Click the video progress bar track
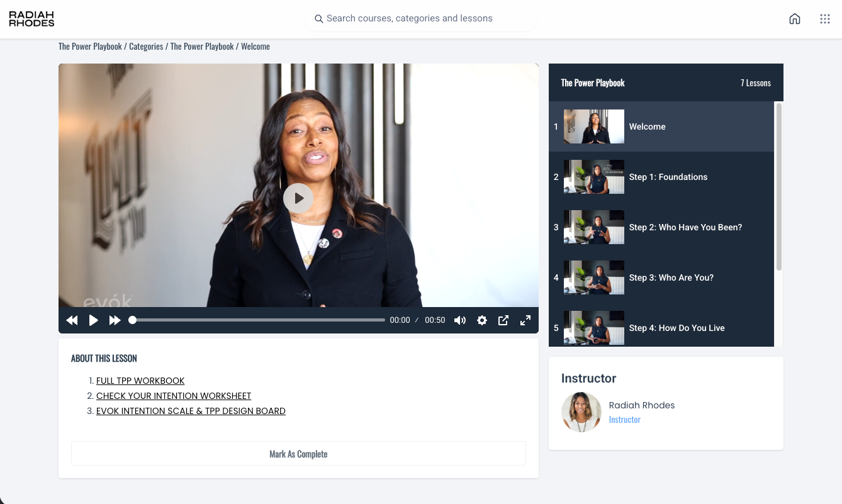Image resolution: width=842 pixels, height=504 pixels. point(258,320)
